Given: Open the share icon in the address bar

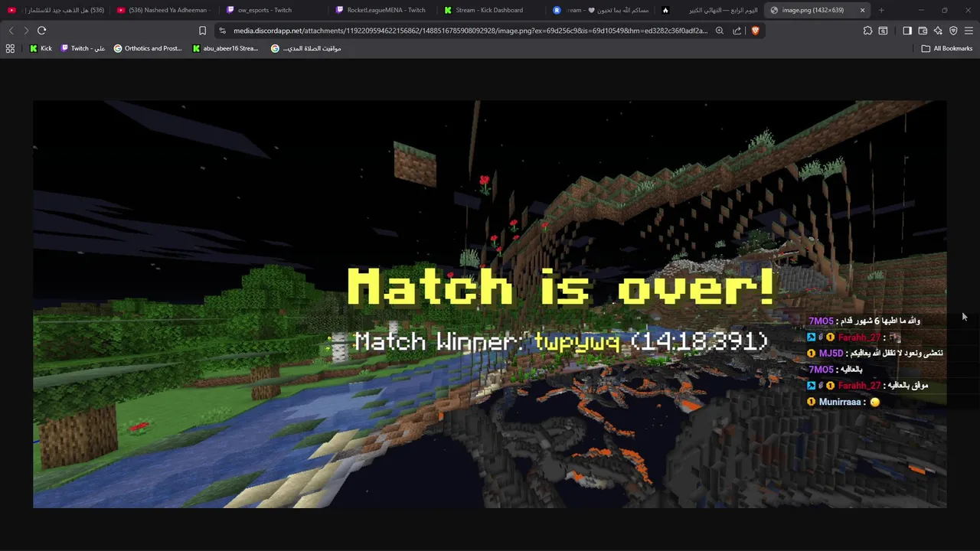Looking at the screenshot, I should pos(737,31).
